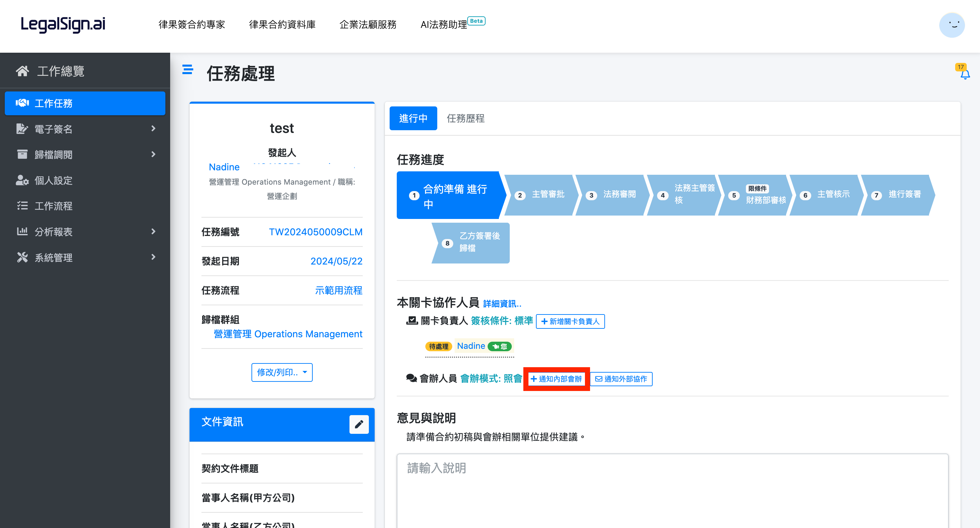The width and height of the screenshot is (980, 528).
Task: Expand the 歸檔調閱 submenu chevron
Action: [x=153, y=154]
